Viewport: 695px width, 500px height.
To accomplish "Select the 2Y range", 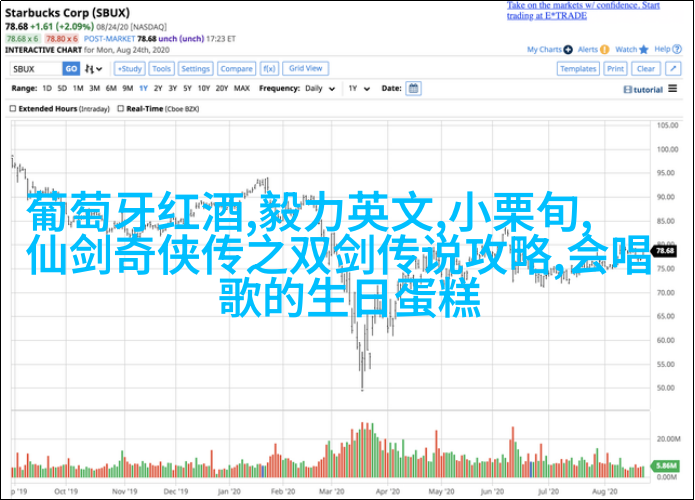I will click(158, 88).
